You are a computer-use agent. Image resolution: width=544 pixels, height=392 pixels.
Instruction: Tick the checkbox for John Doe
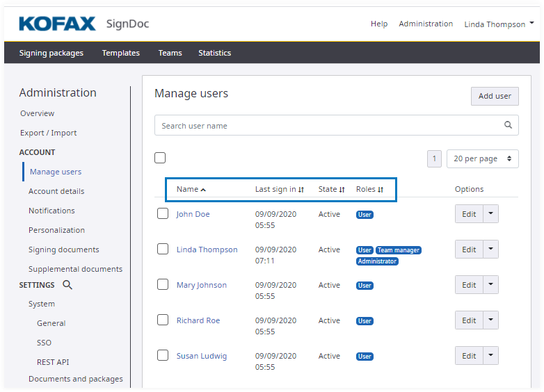pyautogui.click(x=163, y=213)
